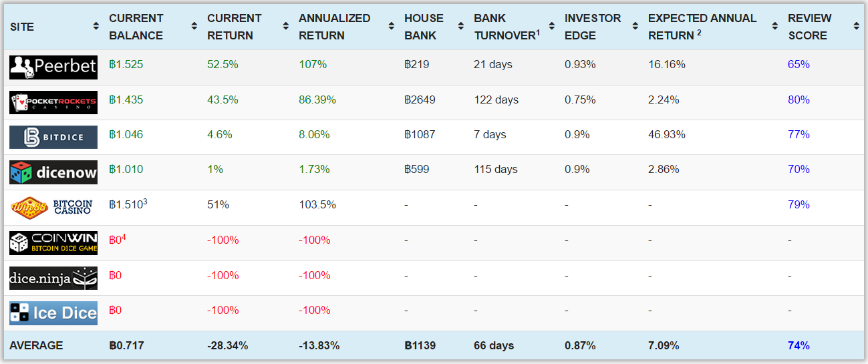868x364 pixels.
Task: Click the PocketRockets Casino logo
Action: [53, 102]
